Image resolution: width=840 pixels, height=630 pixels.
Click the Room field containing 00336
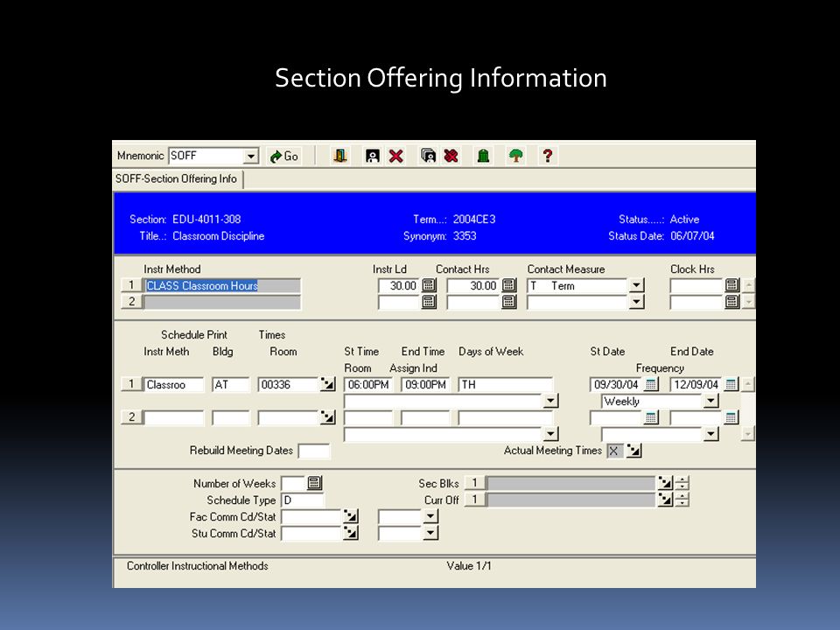(x=288, y=385)
